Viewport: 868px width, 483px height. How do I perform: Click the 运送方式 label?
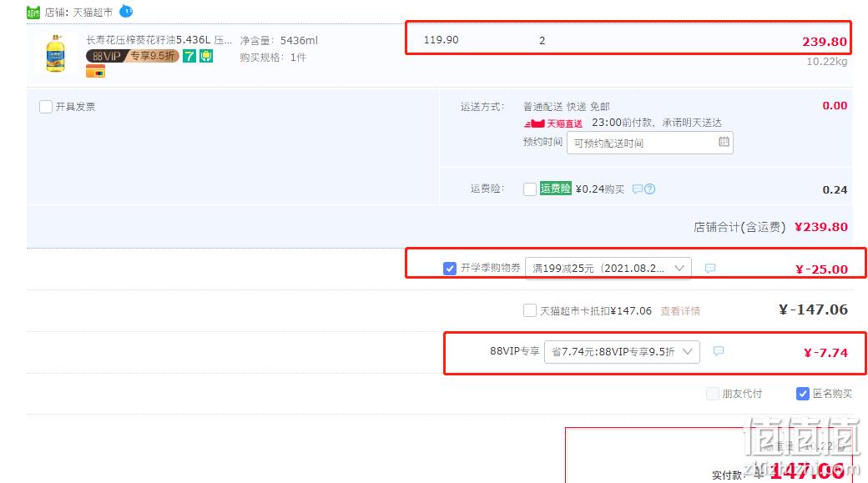point(482,106)
